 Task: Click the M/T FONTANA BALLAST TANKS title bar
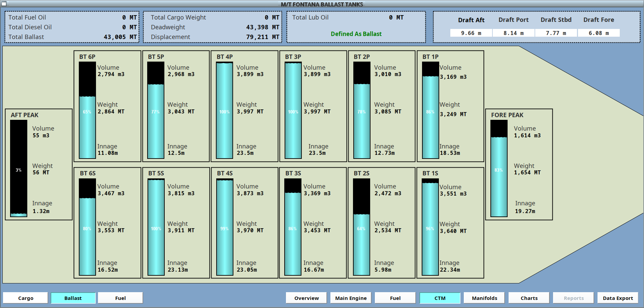click(x=322, y=4)
